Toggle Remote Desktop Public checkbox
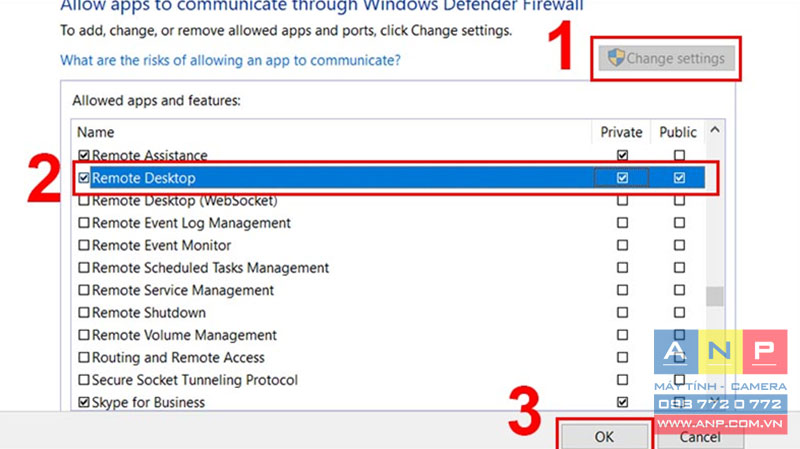This screenshot has width=800, height=449. click(679, 178)
